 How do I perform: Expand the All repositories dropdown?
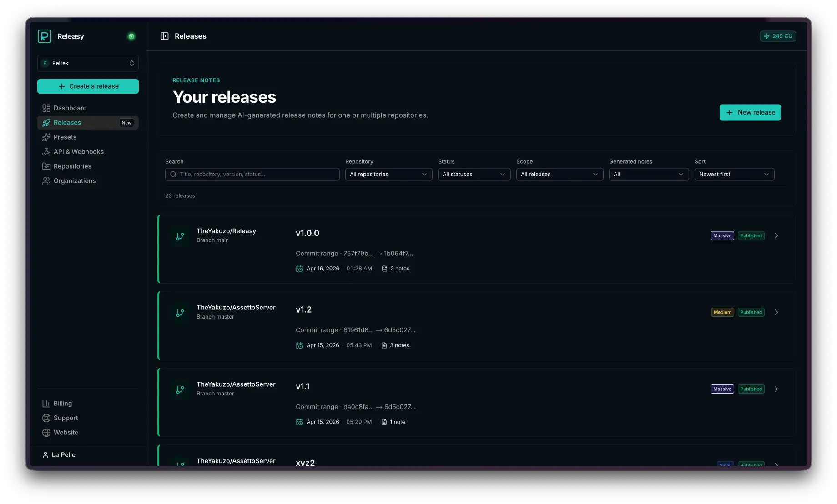click(x=388, y=175)
